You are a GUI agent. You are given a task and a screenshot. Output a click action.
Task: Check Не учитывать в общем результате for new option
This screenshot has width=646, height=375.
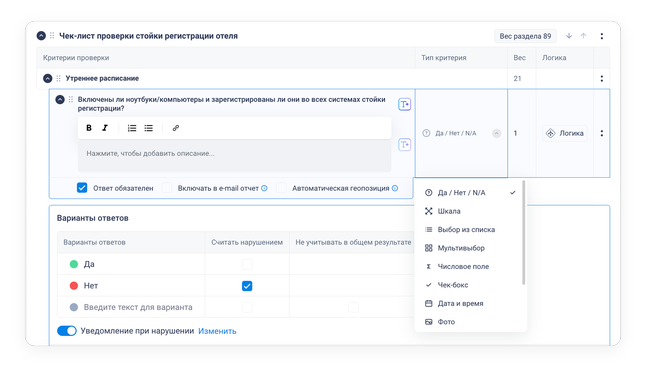tap(353, 307)
